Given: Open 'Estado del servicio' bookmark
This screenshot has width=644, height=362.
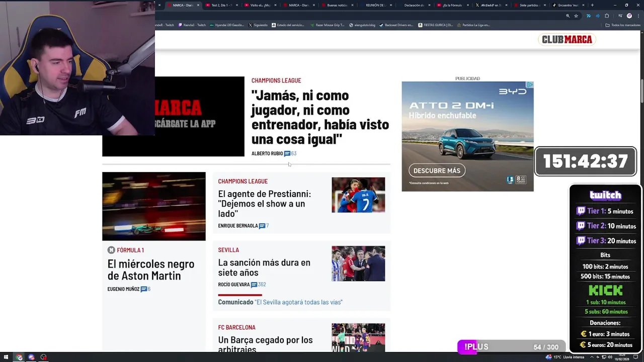Looking at the screenshot, I should tap(288, 25).
